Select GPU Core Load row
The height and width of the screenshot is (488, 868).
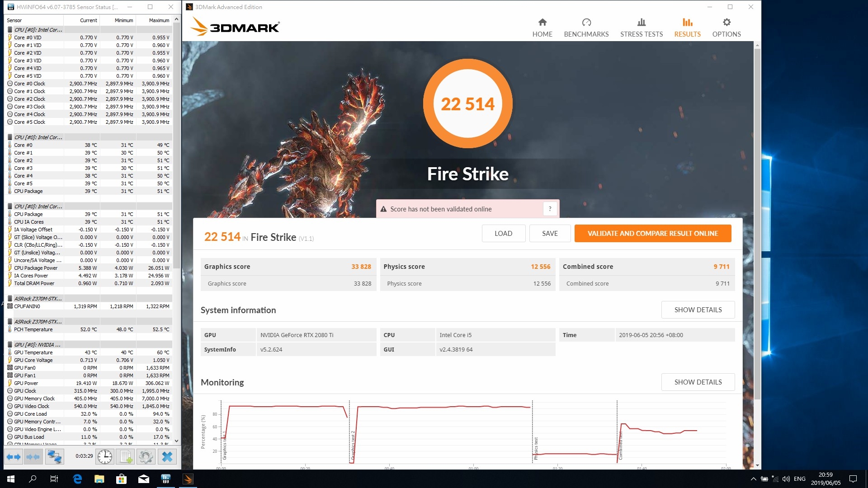(x=89, y=414)
